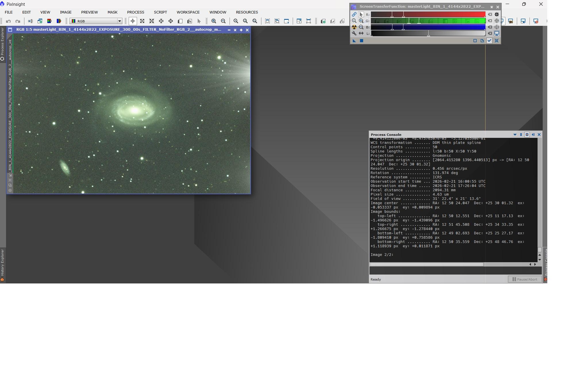Click the main toolbar Zoom In icon

tap(214, 21)
